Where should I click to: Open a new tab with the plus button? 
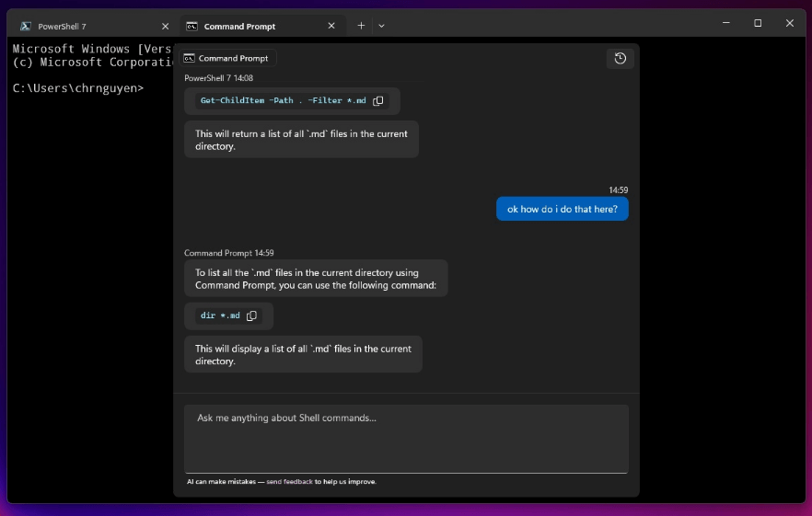point(361,26)
